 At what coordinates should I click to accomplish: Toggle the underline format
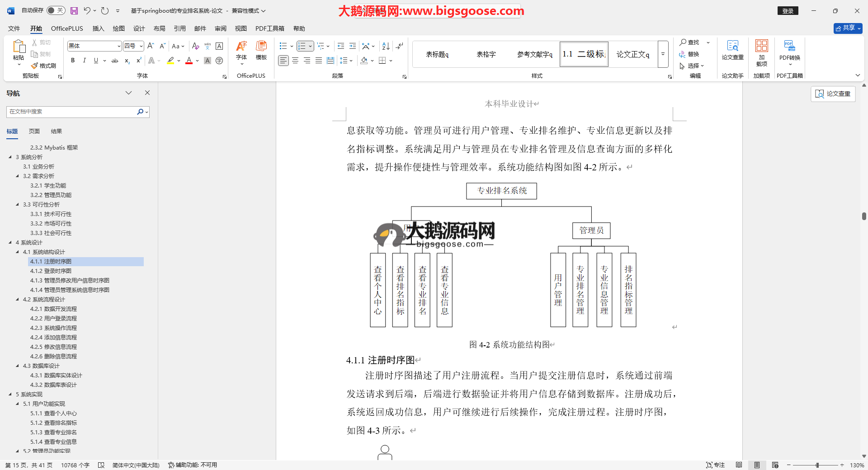(x=96, y=61)
